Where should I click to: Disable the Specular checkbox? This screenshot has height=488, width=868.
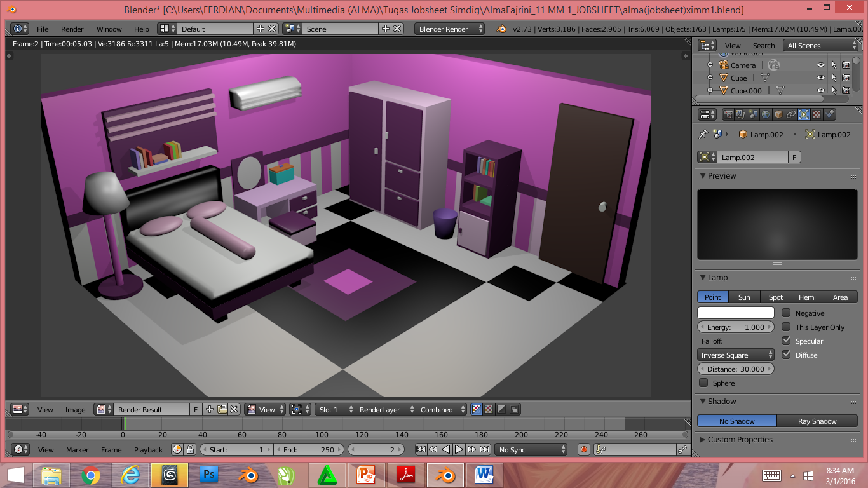(786, 341)
